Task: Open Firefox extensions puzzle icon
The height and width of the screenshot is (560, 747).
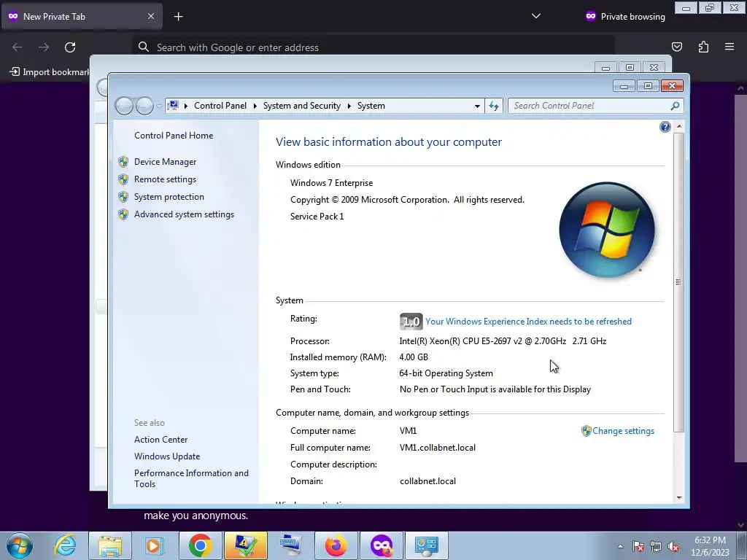Action: click(703, 47)
